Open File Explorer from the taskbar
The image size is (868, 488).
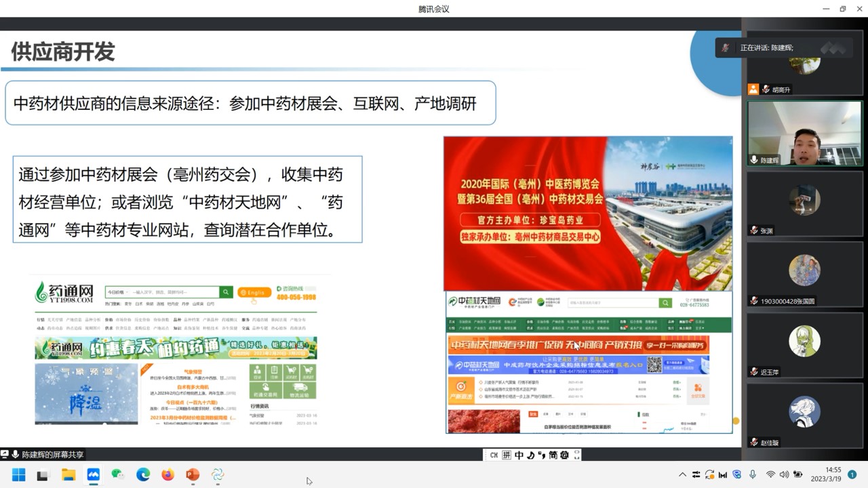[x=68, y=474]
